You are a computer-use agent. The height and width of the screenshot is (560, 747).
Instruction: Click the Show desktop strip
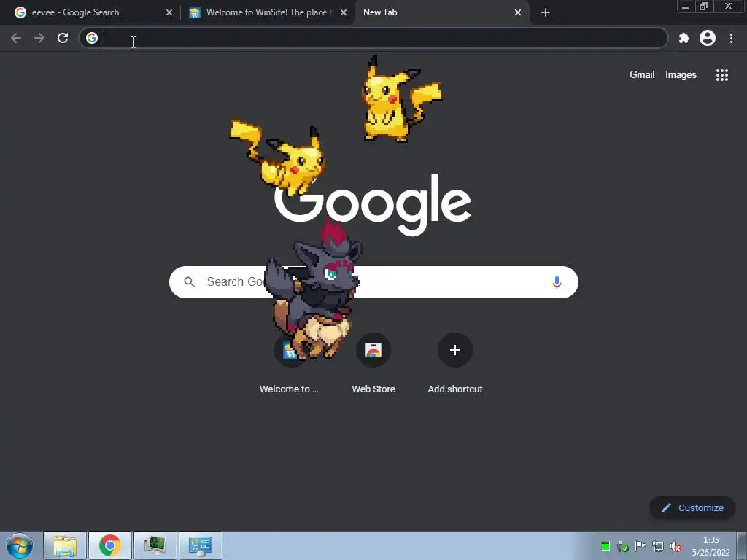(x=742, y=545)
